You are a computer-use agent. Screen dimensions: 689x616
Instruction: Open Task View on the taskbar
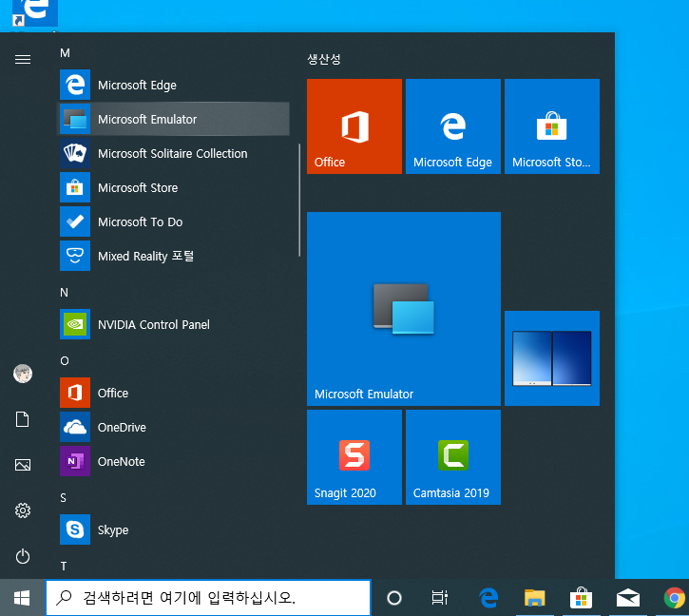(x=440, y=598)
